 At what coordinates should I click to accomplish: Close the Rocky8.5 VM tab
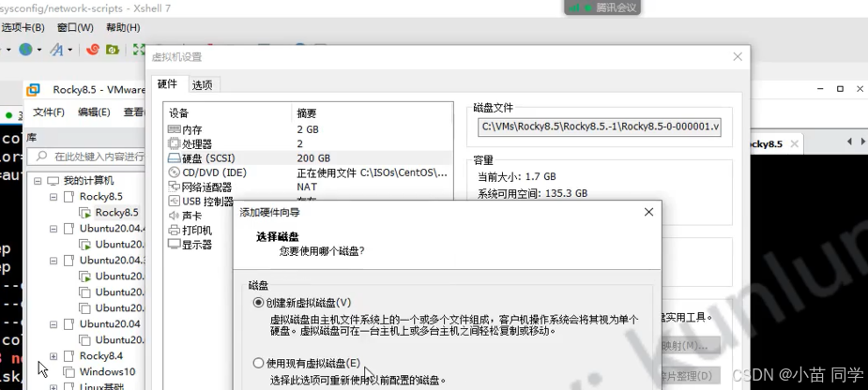[794, 143]
